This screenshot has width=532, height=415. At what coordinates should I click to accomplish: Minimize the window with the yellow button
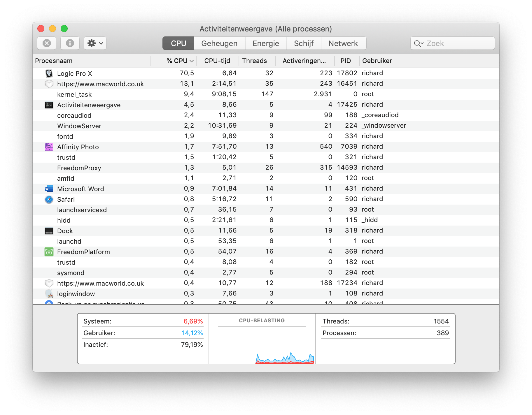click(52, 29)
